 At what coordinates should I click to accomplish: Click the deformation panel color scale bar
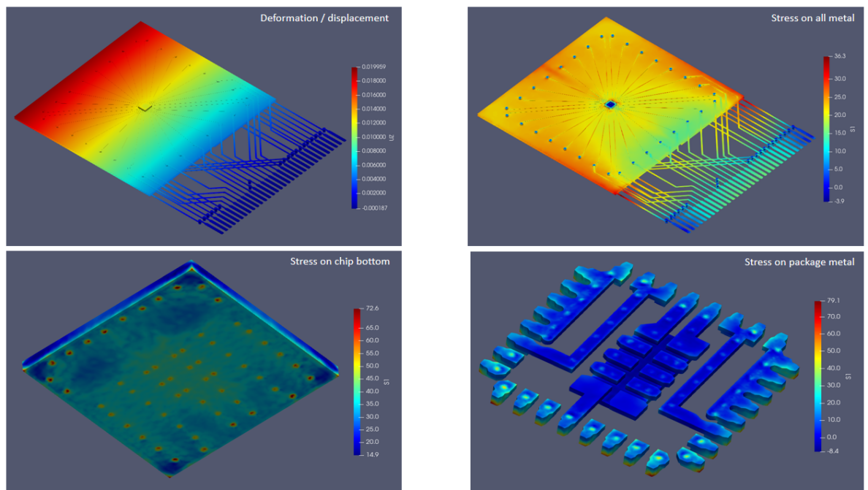point(354,137)
